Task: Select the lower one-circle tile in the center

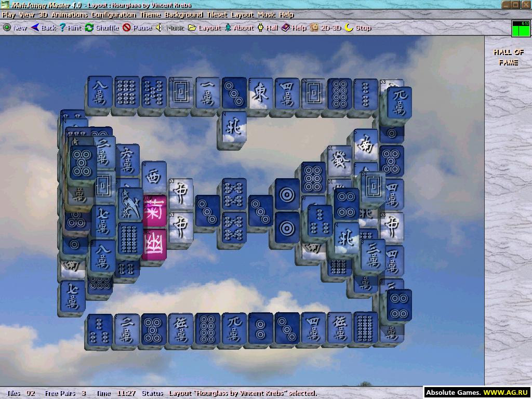Action: [x=287, y=228]
